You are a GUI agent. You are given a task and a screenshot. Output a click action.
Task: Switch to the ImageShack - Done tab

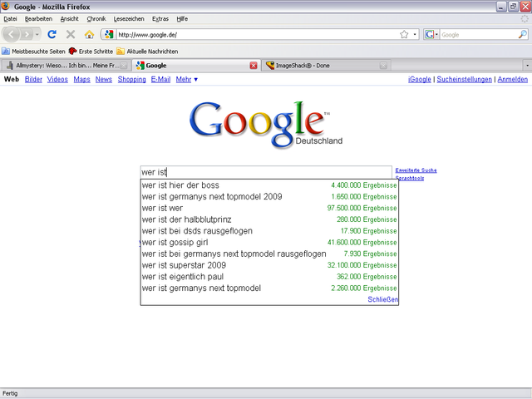click(x=326, y=66)
